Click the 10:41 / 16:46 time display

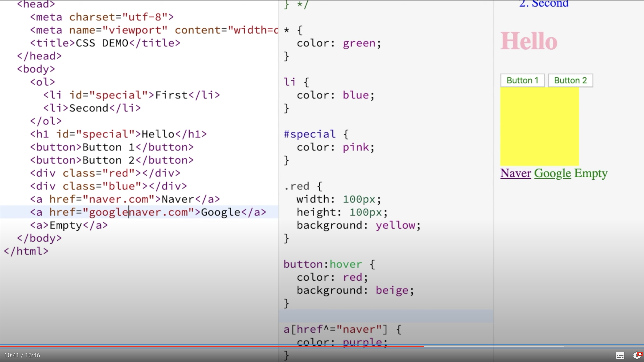click(x=22, y=355)
